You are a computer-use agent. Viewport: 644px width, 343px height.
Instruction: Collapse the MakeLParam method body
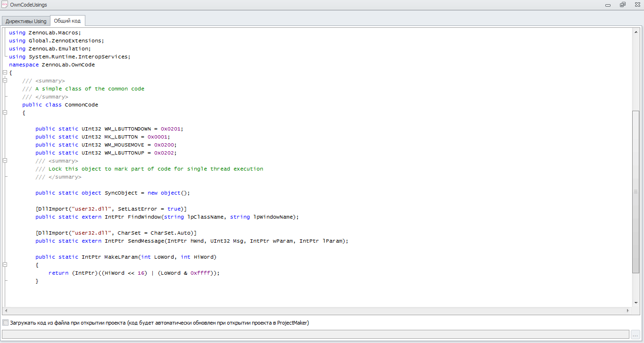click(5, 265)
